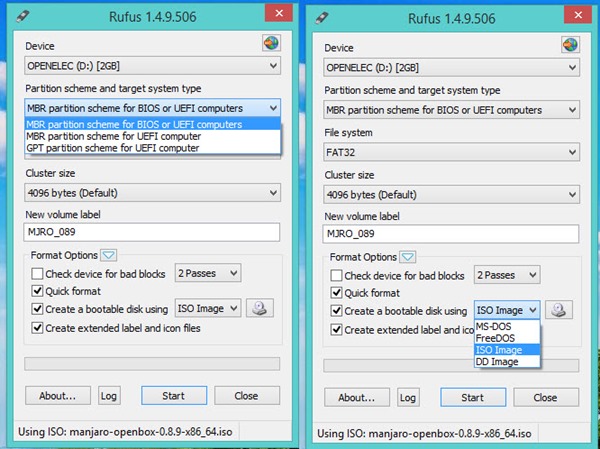The height and width of the screenshot is (449, 600).
Task: Collapse open partition scheme dropdown in left window
Action: (152, 108)
